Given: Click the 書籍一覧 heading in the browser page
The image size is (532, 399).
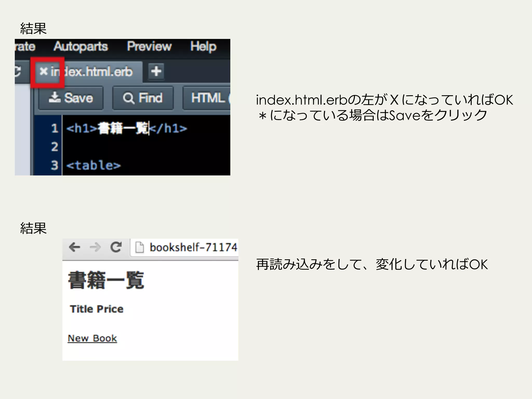Looking at the screenshot, I should coord(106,280).
